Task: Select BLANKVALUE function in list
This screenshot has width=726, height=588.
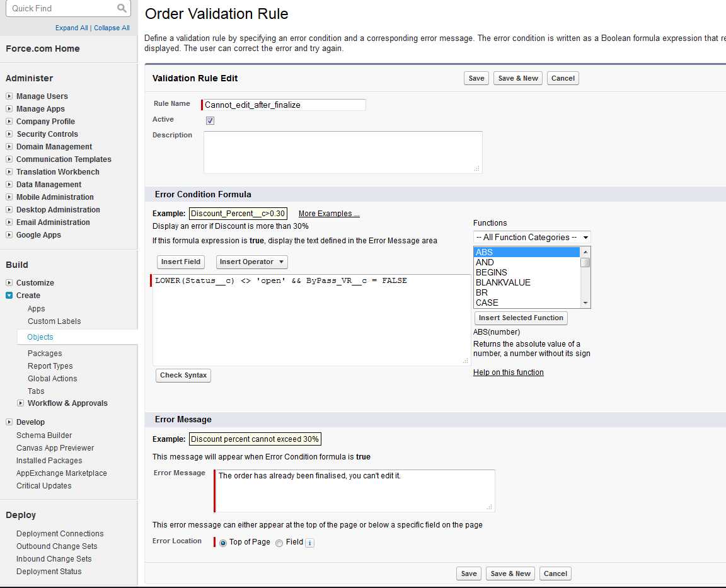Action: coord(526,282)
